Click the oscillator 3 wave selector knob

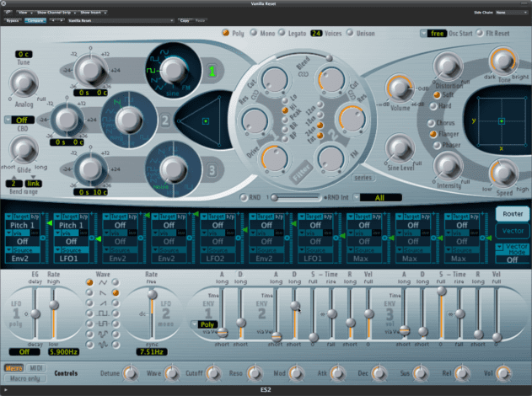[x=174, y=169]
